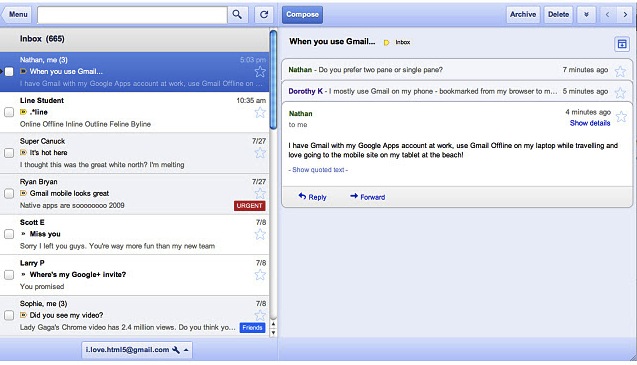Open the pop-out window icon for the conversation
Viewport: 637px width, 365px height.
pos(622,44)
